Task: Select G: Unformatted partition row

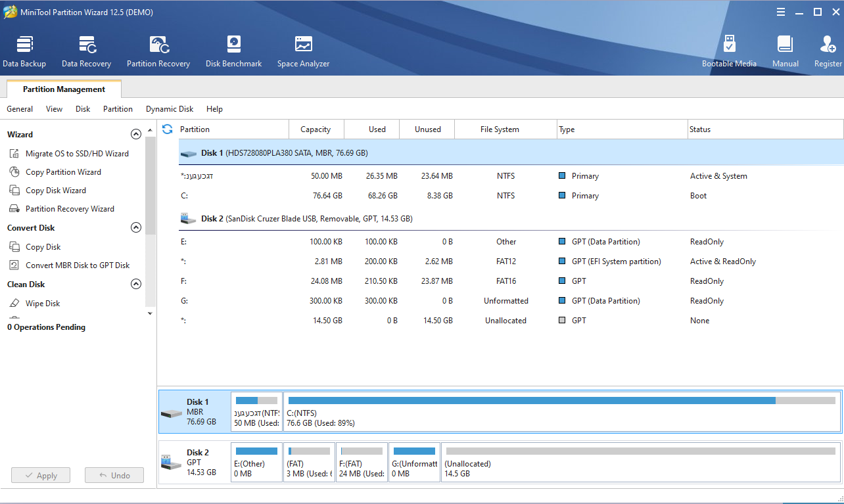Action: pyautogui.click(x=511, y=301)
